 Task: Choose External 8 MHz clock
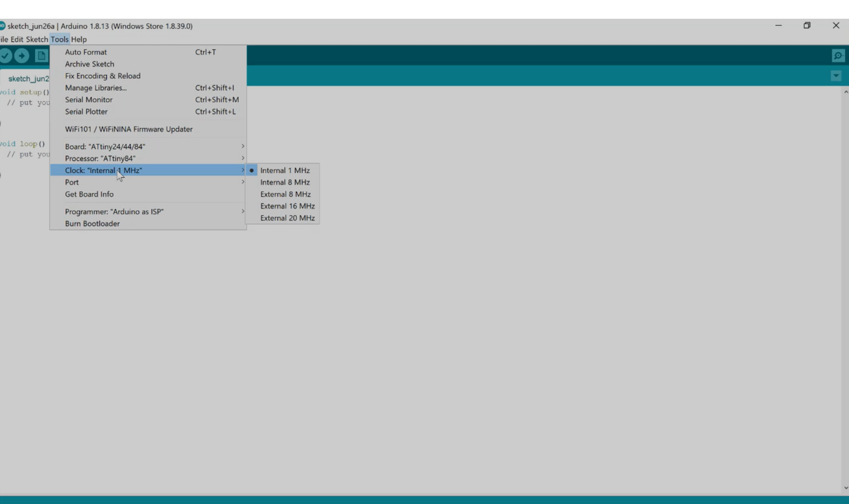coord(285,194)
